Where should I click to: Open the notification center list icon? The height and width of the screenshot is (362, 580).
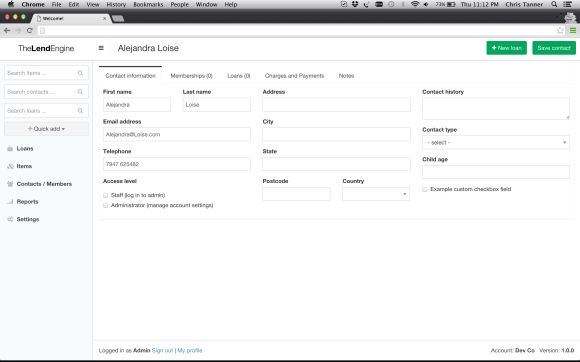point(568,4)
